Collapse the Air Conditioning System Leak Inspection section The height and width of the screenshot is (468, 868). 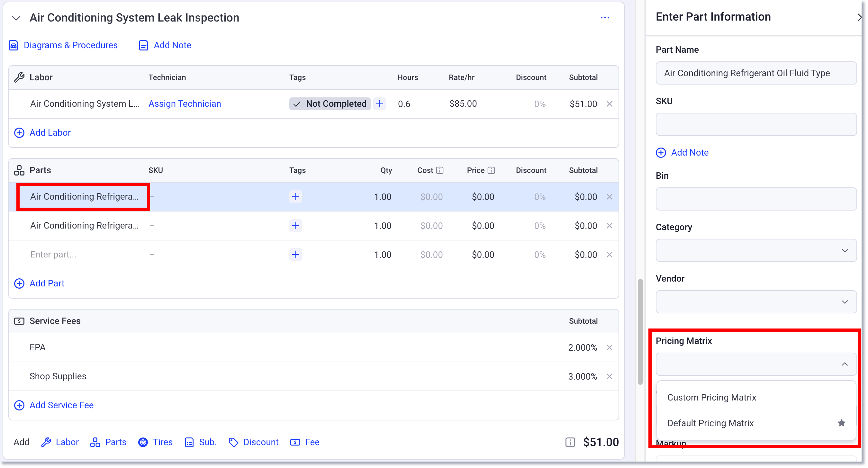click(x=15, y=18)
